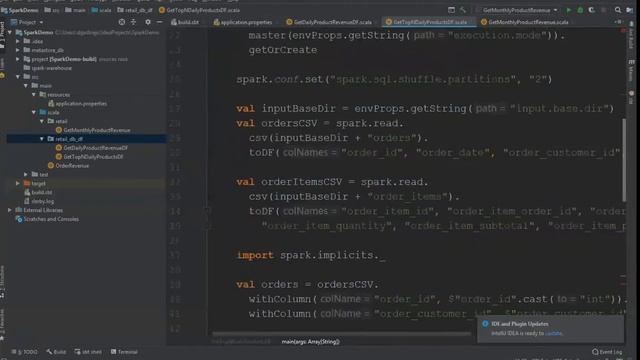640x360 pixels.
Task: Click main(args: Array[String]) breadcrumb
Action: coord(311,342)
